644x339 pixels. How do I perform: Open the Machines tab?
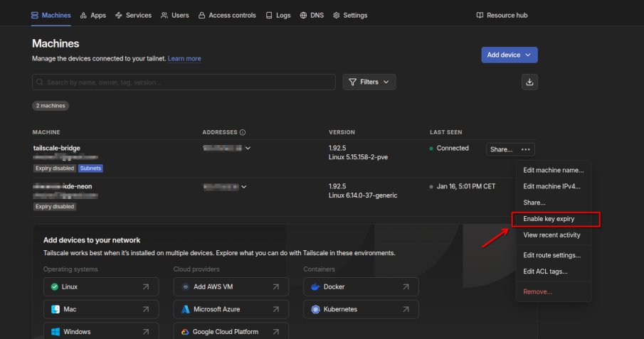(51, 15)
